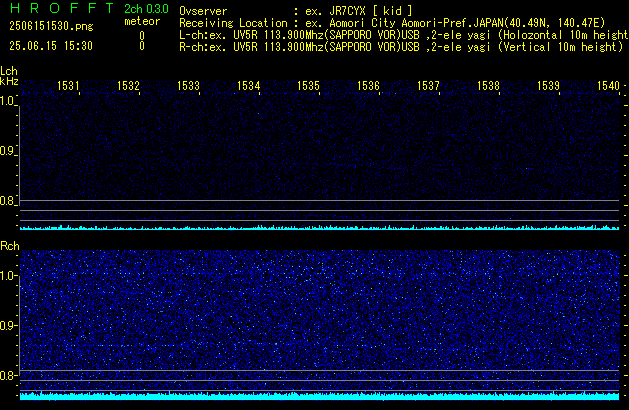The width and height of the screenshot is (629, 410).
Task: Click the 'Rch' channel label
Action: tap(10, 246)
